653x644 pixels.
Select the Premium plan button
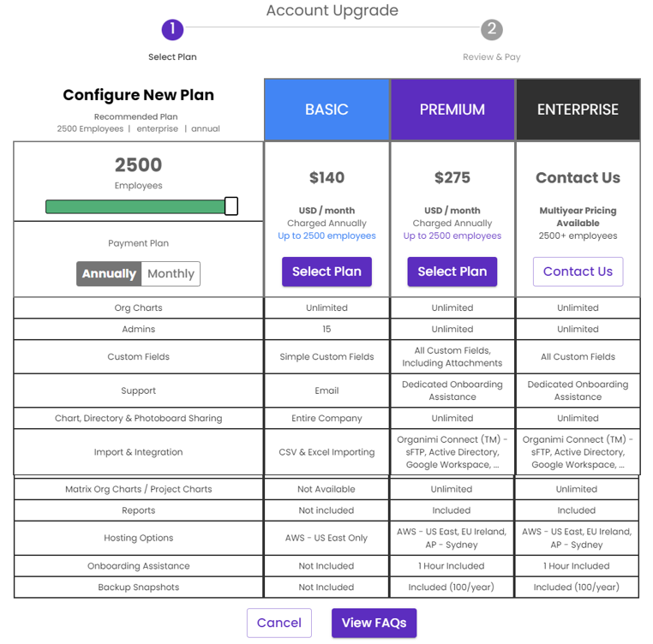[452, 271]
